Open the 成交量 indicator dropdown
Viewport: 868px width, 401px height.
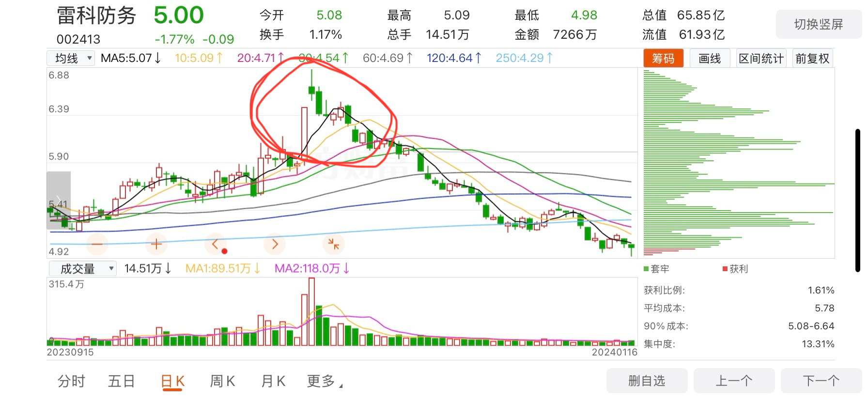point(82,268)
